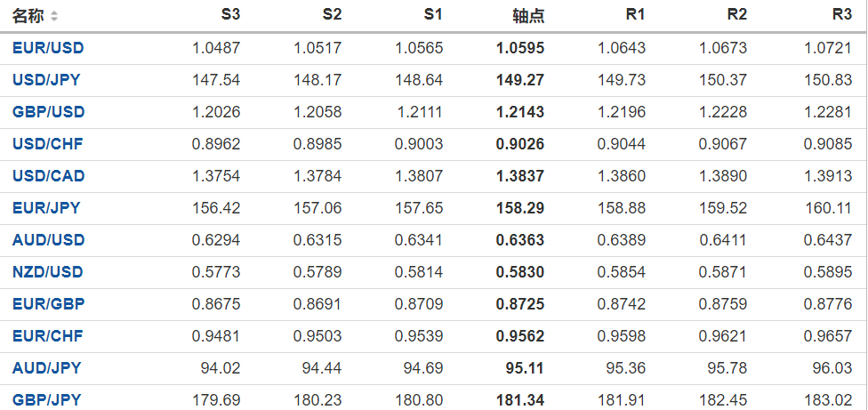Click the USD/JPY pivot value 149.27
Screen dimensions: 868x410
tap(520, 80)
